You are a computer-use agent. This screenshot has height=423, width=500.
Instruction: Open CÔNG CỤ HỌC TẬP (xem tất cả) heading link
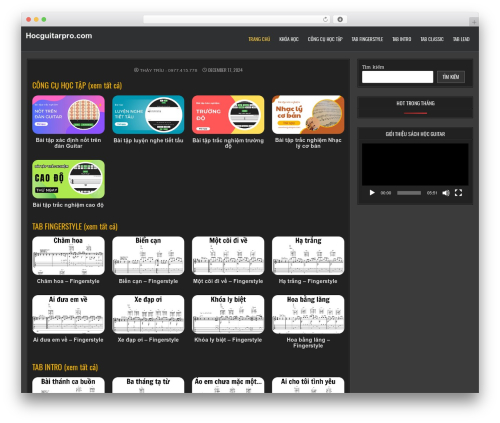click(x=77, y=85)
